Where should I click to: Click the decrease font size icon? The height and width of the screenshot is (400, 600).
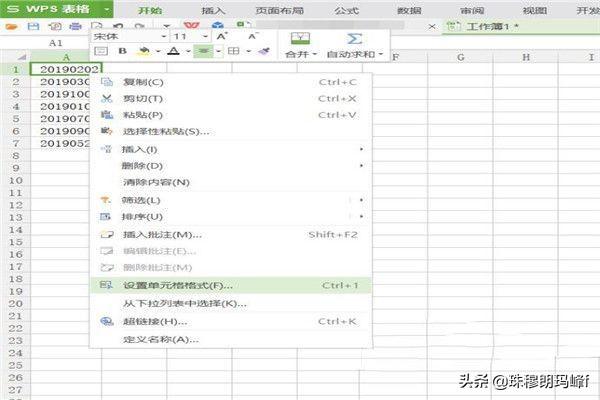(x=253, y=36)
